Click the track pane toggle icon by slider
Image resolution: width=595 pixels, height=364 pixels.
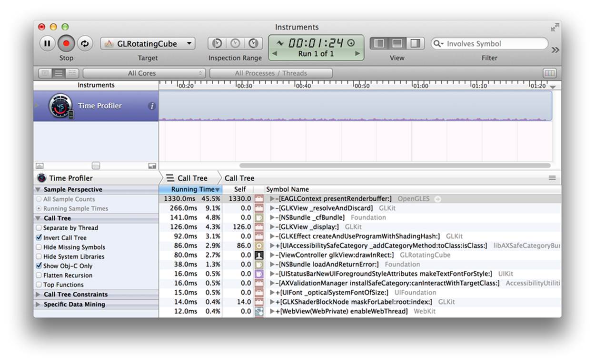152,166
